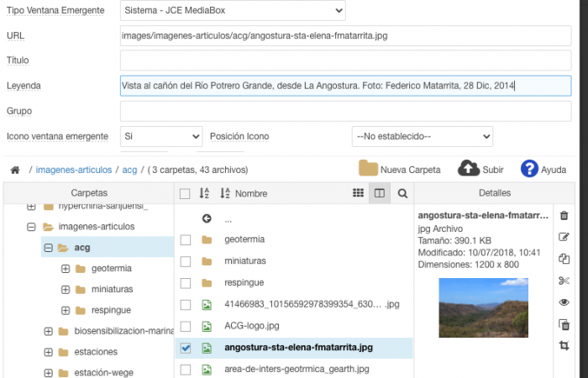Image resolution: width=588 pixels, height=378 pixels.
Task: Click the Nueva Carpeta button
Action: click(x=399, y=169)
